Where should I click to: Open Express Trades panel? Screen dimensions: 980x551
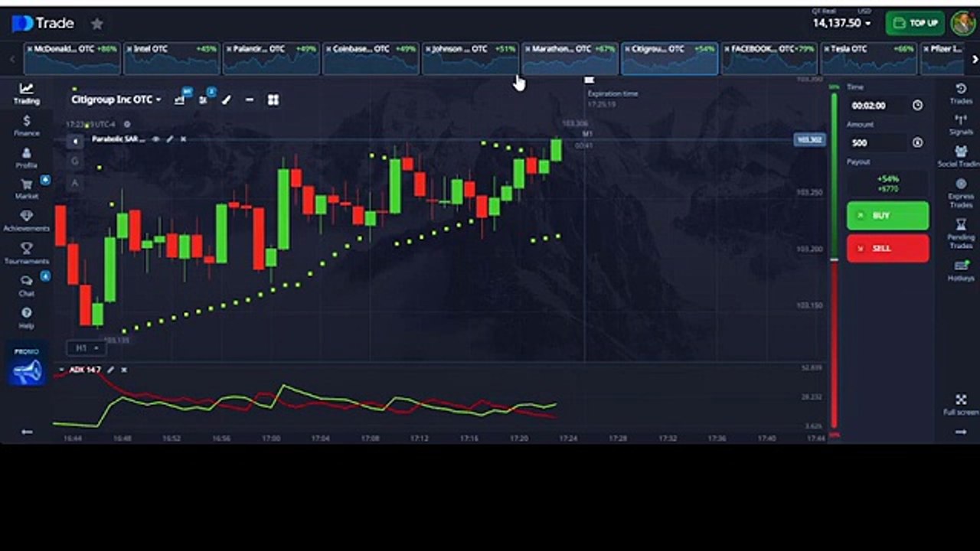(x=961, y=193)
